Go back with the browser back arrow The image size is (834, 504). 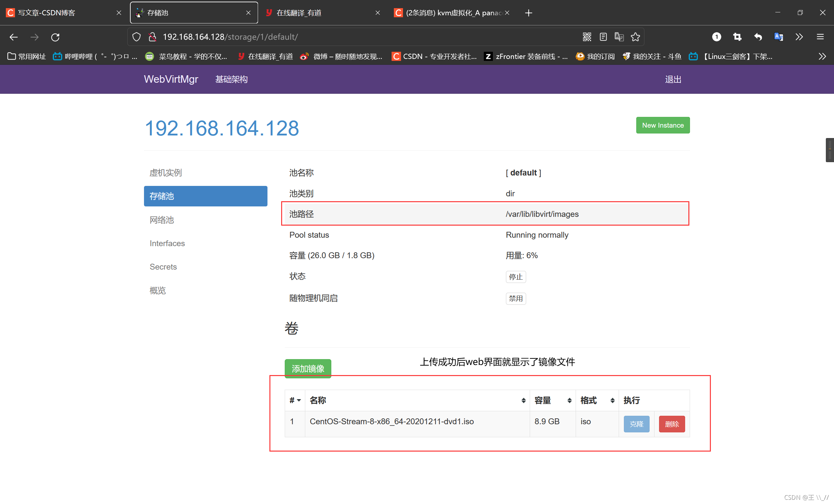point(13,37)
